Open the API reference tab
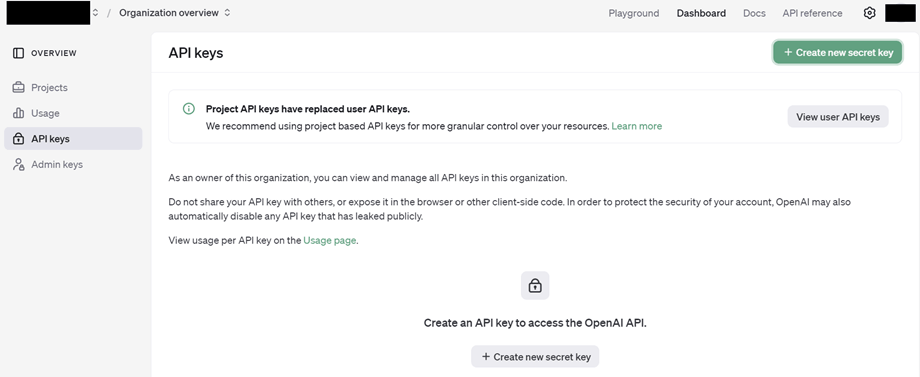This screenshot has width=920, height=377. tap(812, 13)
